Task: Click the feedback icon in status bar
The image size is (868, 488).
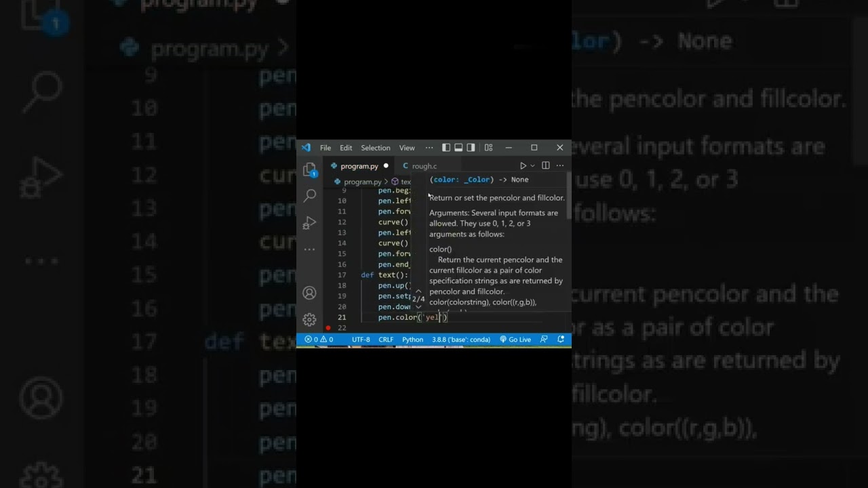Action: click(x=544, y=340)
